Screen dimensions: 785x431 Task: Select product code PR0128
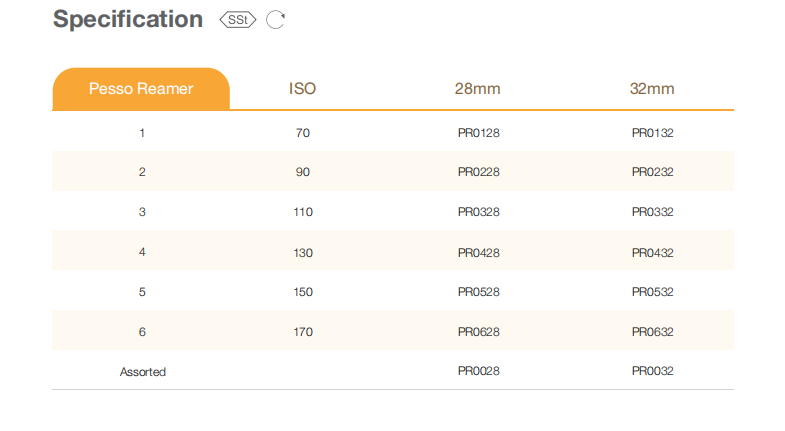point(478,132)
